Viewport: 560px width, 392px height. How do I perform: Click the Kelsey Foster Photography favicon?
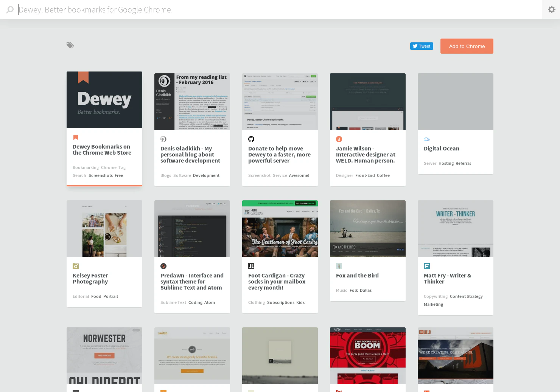coord(76,266)
